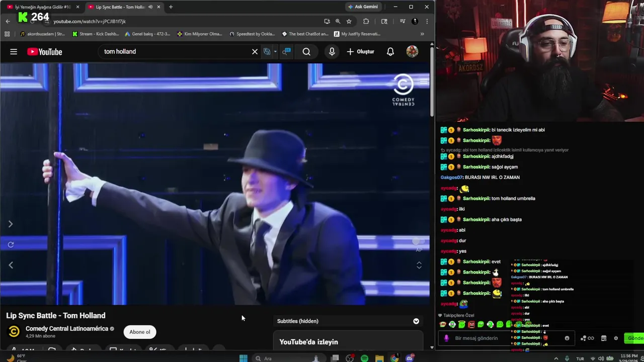
Task: Open the 'The best ChatBot' bookmark
Action: click(305, 34)
